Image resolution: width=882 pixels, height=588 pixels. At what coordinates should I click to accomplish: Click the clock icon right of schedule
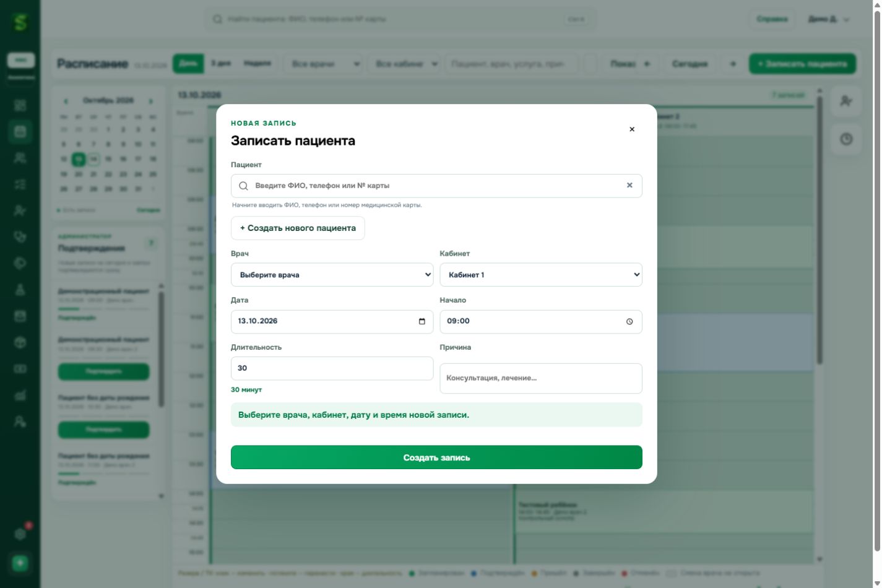point(846,139)
